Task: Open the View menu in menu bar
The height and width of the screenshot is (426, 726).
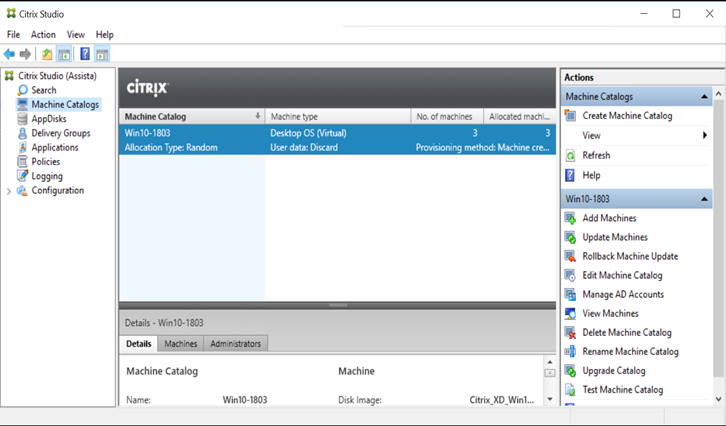Action: point(75,35)
